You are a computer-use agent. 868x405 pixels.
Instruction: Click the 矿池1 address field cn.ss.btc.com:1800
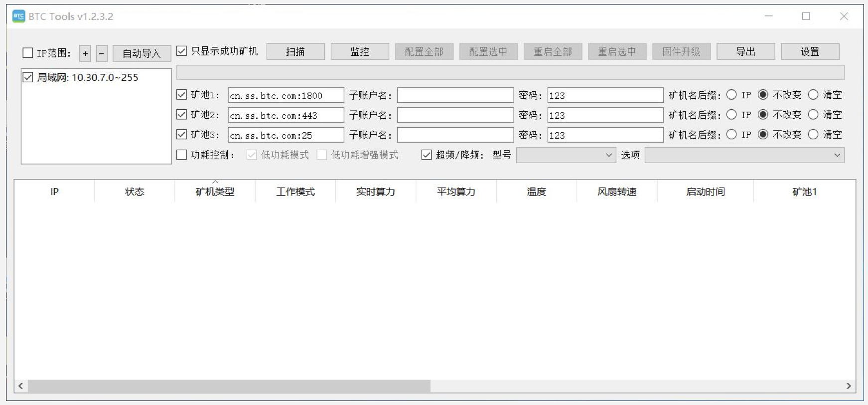(x=286, y=95)
